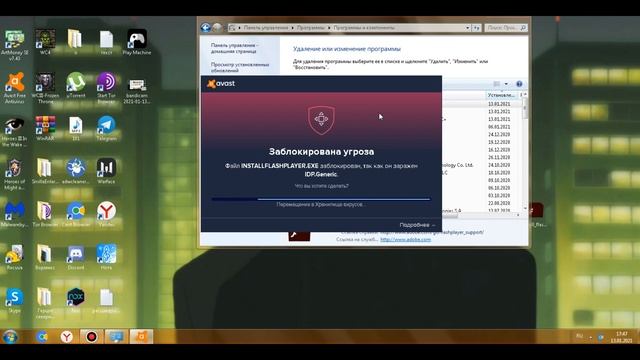Click Панель управления breadcrumb segment
This screenshot has height=360, width=640.
coord(266,28)
